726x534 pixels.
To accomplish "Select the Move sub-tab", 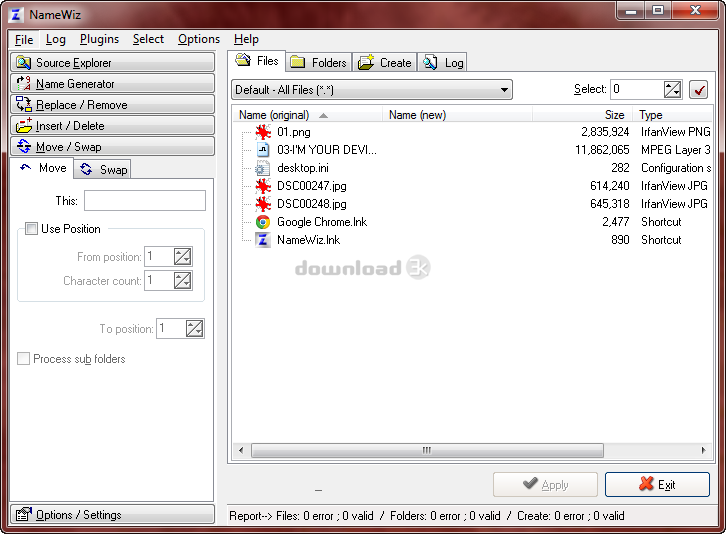I will (x=43, y=168).
